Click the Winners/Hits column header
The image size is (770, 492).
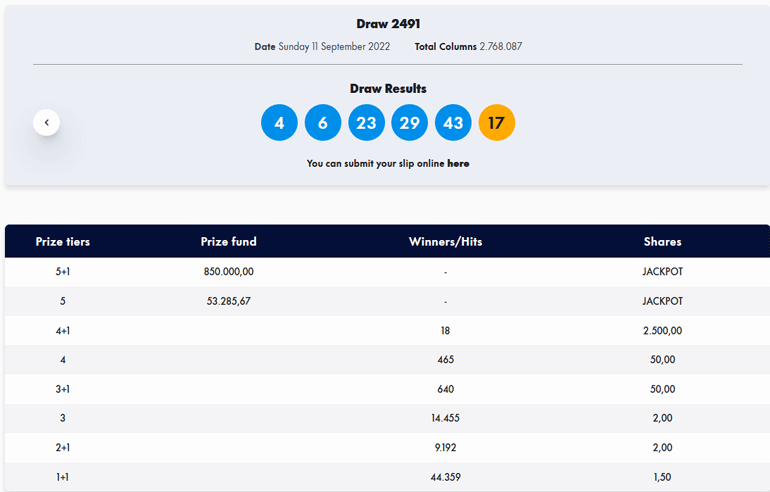point(445,242)
